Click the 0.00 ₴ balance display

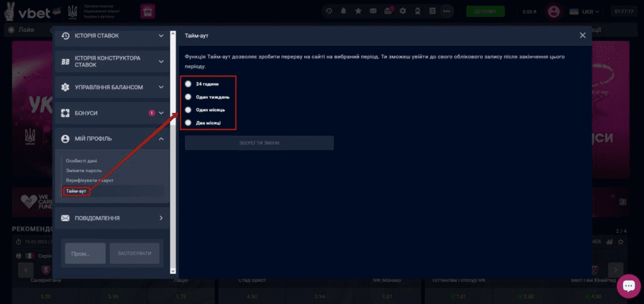click(x=530, y=11)
